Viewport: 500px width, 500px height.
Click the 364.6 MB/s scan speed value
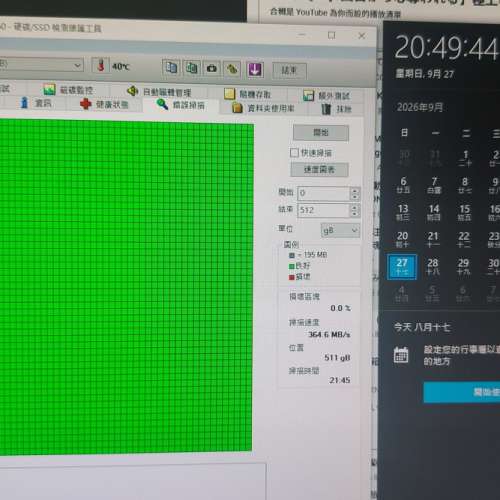[x=329, y=334]
